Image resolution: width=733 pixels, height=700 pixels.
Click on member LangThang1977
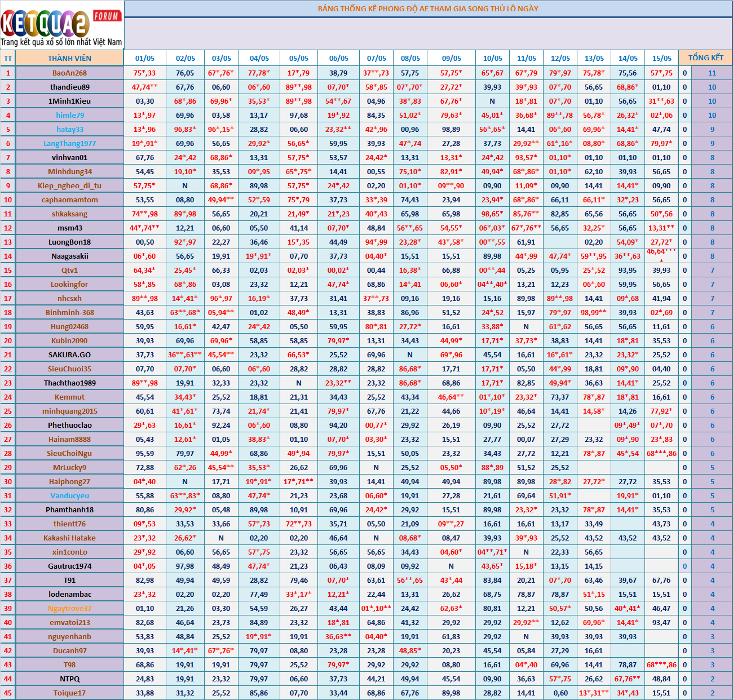[x=69, y=143]
